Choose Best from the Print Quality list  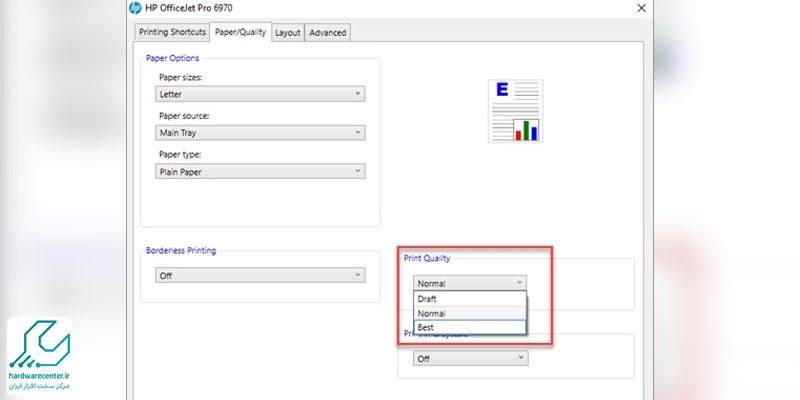(x=469, y=328)
